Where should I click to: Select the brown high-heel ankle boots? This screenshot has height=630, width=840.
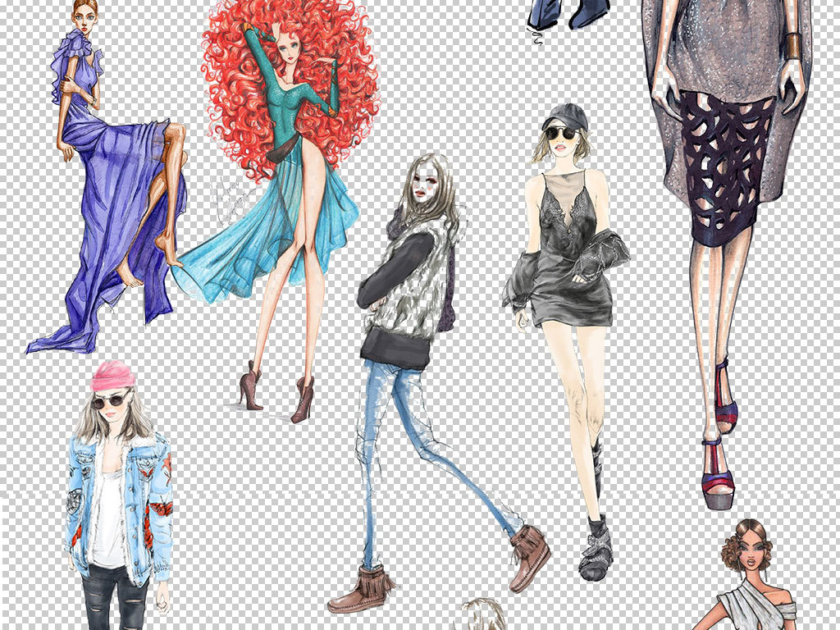(x=277, y=392)
